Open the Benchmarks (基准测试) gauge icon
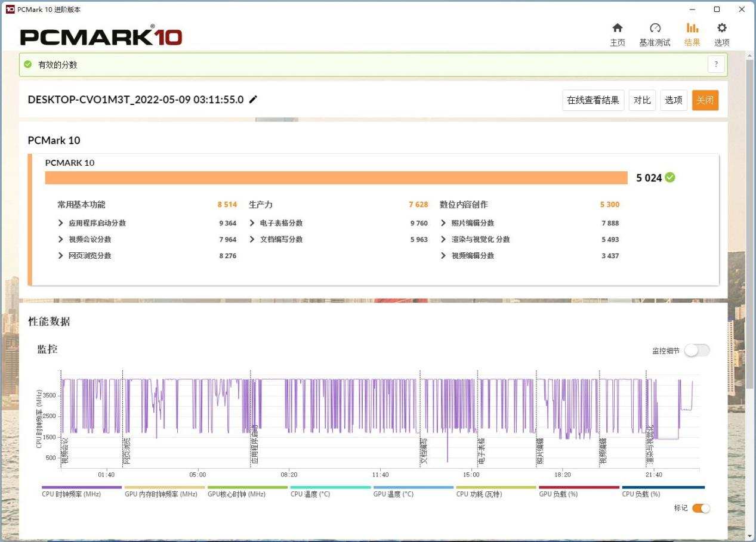 pos(655,28)
